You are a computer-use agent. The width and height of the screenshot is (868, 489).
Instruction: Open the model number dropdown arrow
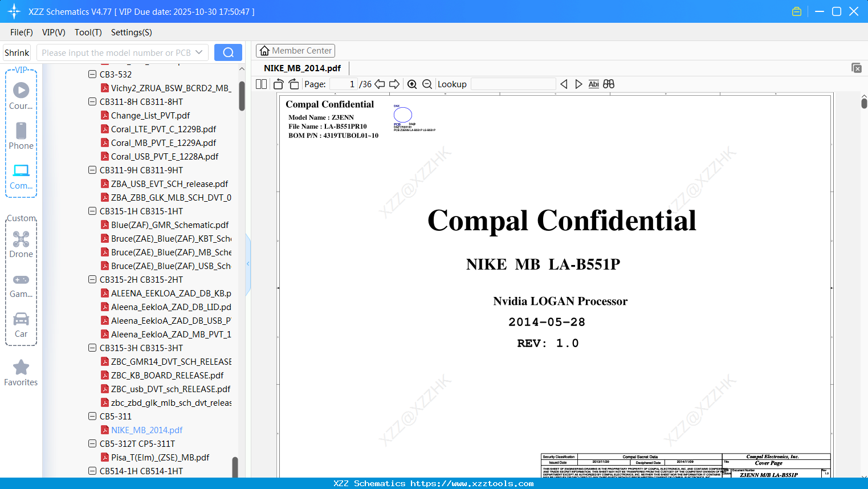(x=199, y=52)
